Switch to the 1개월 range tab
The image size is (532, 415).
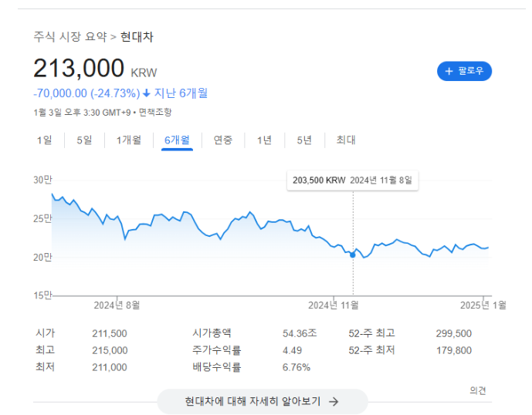pyautogui.click(x=129, y=140)
